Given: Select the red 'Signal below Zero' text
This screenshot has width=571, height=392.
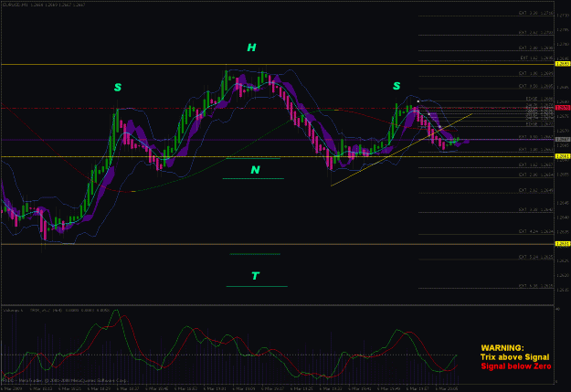Looking at the screenshot, I should pos(516,366).
